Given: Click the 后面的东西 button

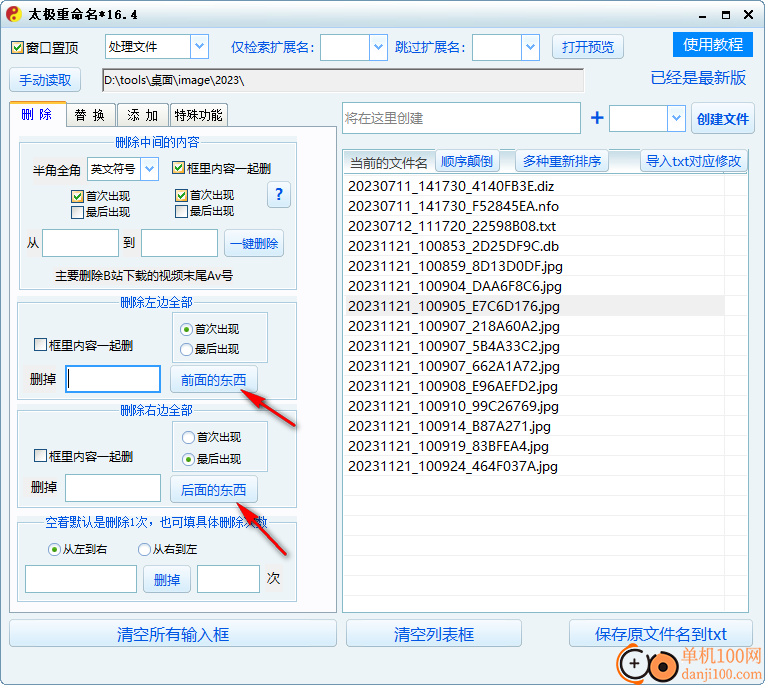Looking at the screenshot, I should [214, 489].
